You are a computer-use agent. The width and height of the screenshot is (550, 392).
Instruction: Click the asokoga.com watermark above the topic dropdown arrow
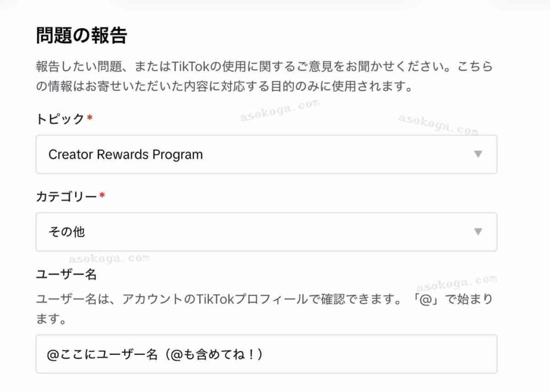(438, 125)
